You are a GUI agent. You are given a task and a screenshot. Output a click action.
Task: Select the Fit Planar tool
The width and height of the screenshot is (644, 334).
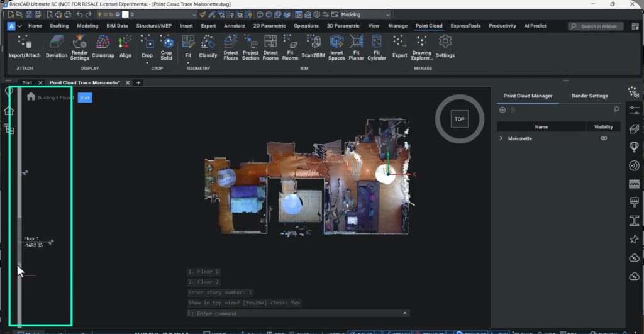(356, 48)
